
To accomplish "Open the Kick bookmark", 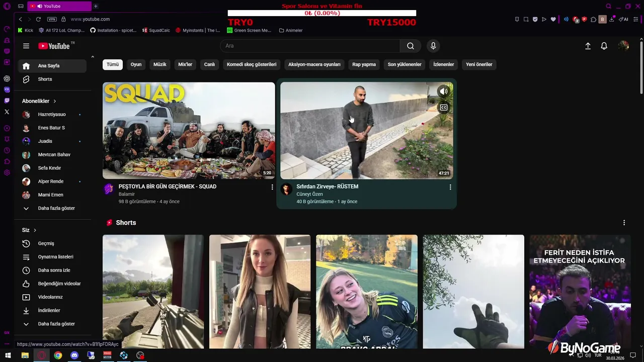I will pos(25,30).
